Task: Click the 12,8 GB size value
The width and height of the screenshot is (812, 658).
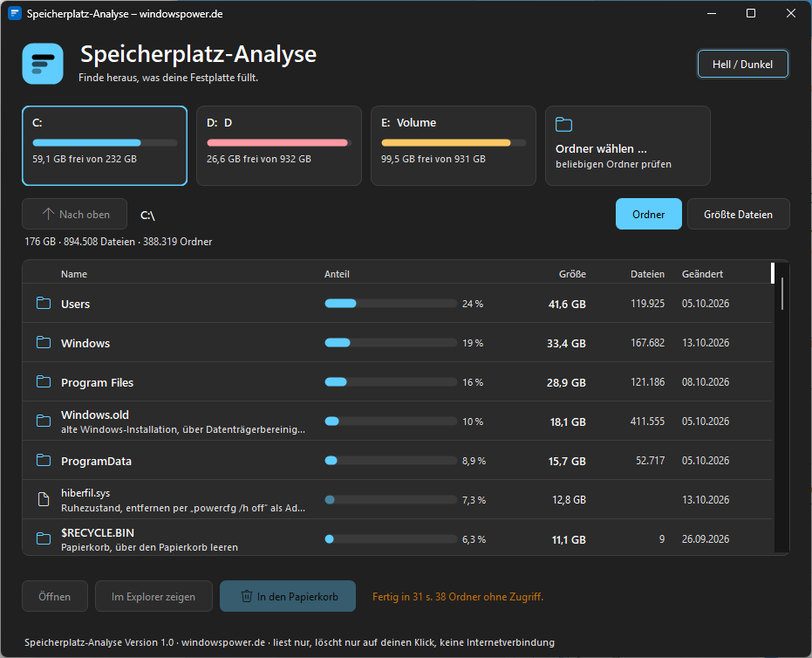Action: (569, 500)
